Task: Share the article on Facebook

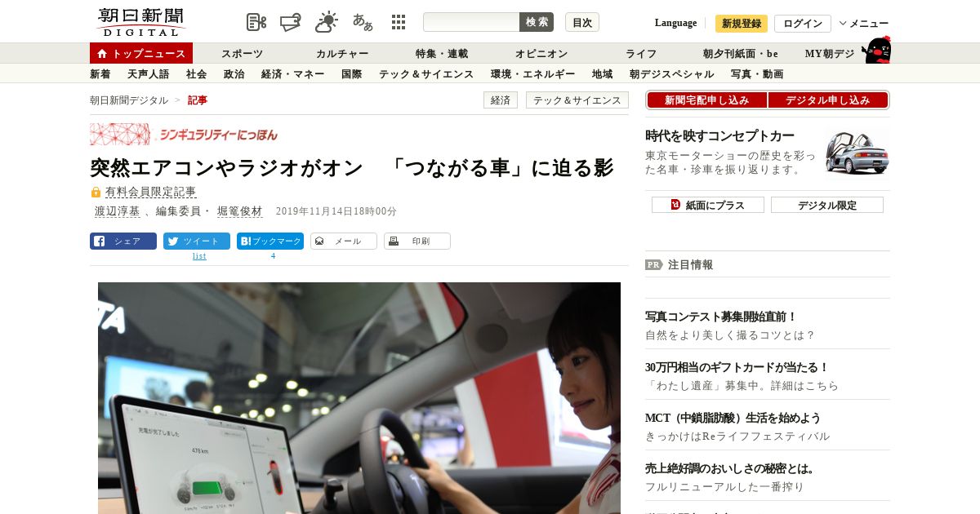Action: coord(123,241)
